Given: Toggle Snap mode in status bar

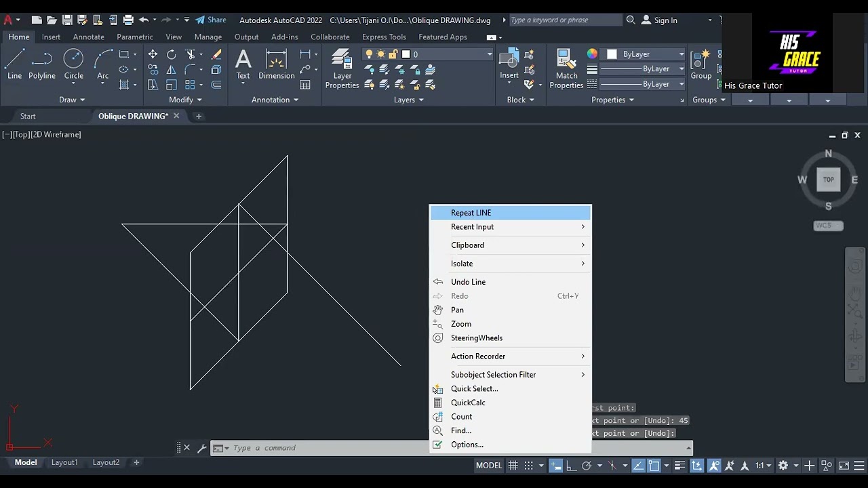Looking at the screenshot, I should click(x=529, y=466).
